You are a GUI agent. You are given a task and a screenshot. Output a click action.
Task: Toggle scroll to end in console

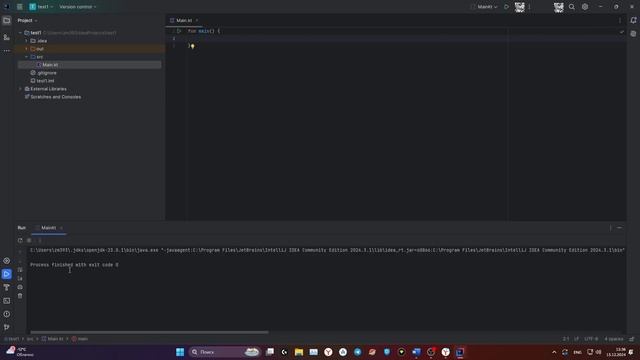click(20, 278)
